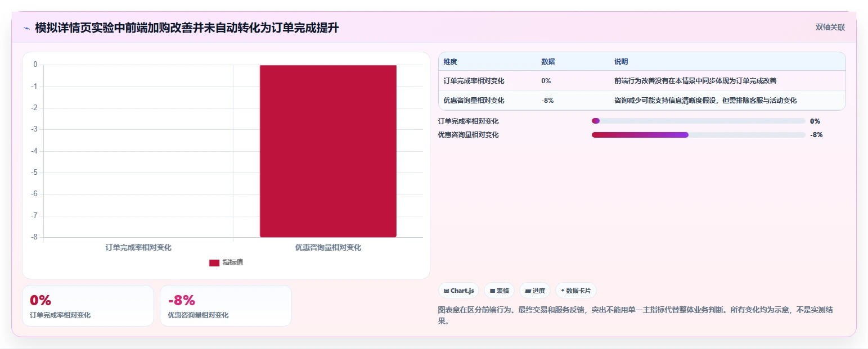Click the Chart.js tag chip
Screen dimensions: 868x349
[x=458, y=291]
